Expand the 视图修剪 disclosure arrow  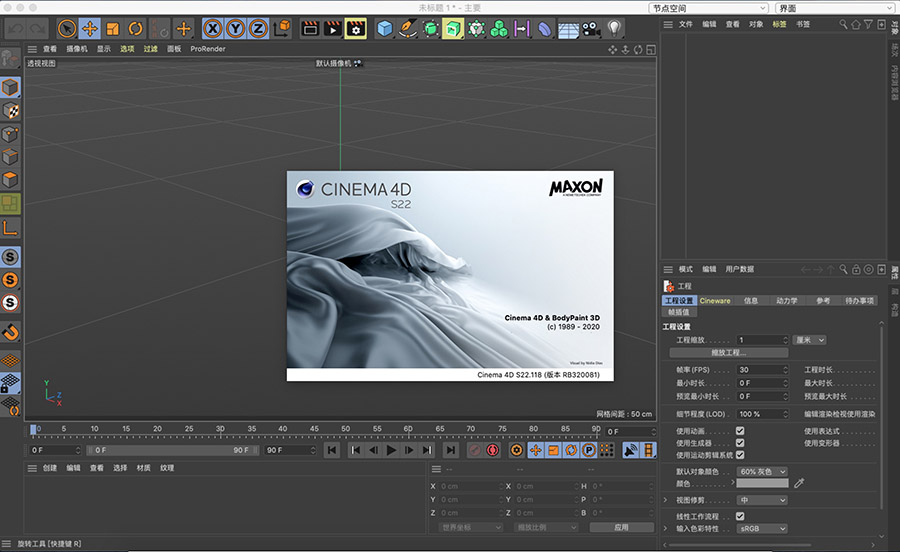(x=666, y=500)
